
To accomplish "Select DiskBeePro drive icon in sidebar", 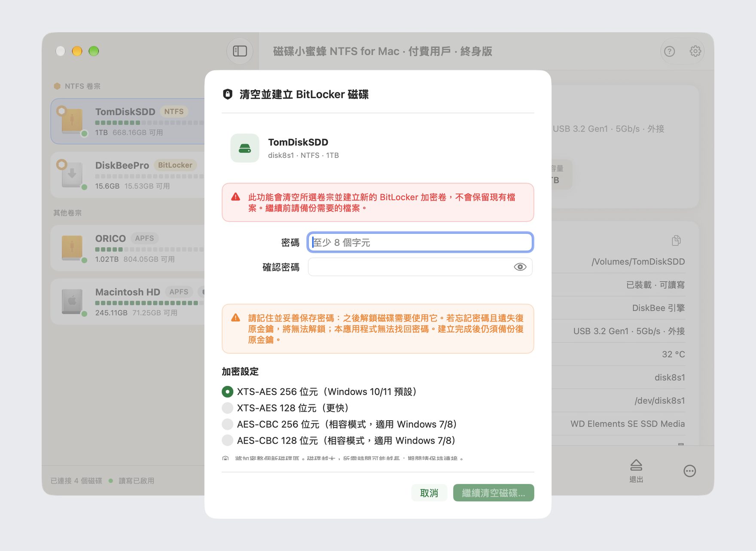I will click(x=72, y=174).
